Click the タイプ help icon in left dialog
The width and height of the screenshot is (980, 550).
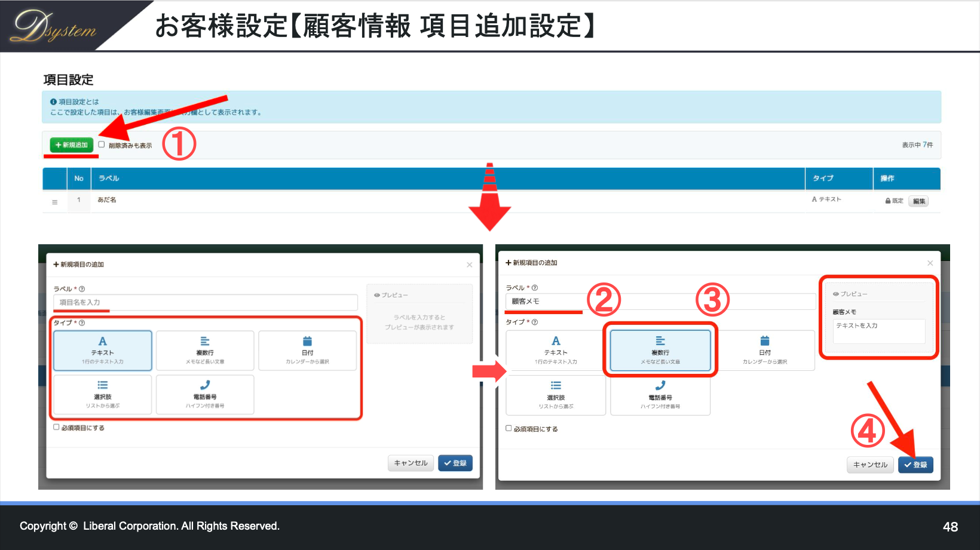point(82,323)
